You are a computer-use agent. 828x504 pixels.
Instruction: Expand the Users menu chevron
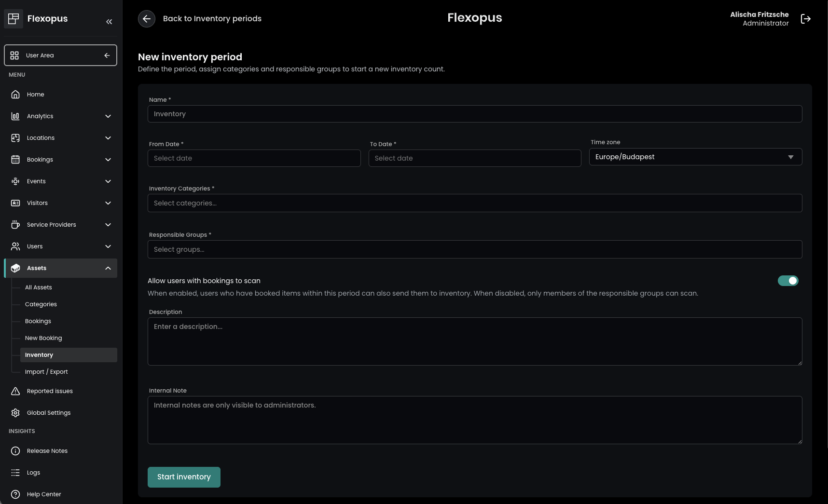coord(108,246)
